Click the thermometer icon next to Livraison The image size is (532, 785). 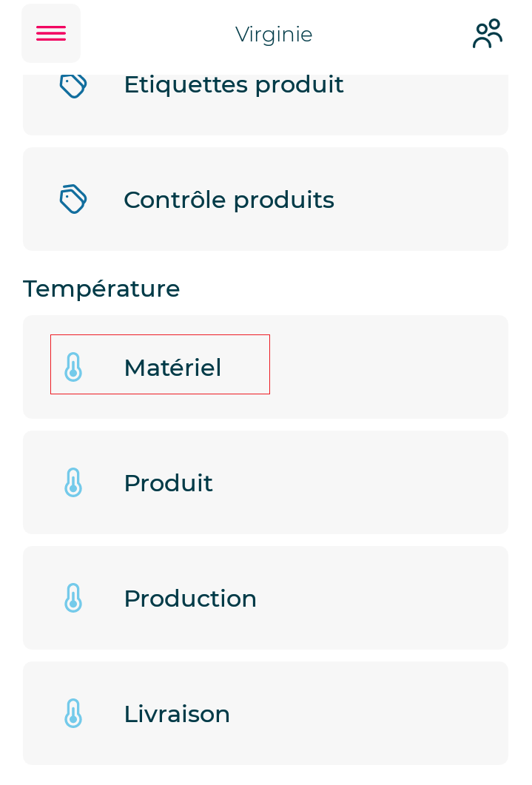pos(73,713)
